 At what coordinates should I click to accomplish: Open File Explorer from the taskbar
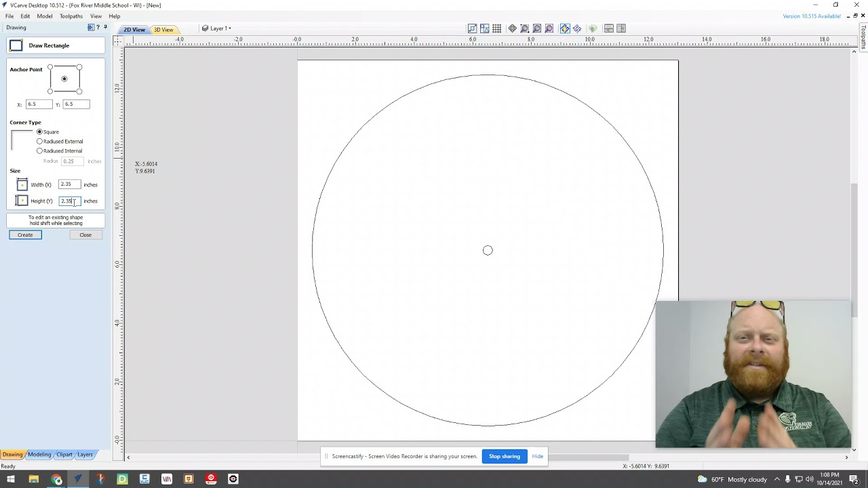33,479
